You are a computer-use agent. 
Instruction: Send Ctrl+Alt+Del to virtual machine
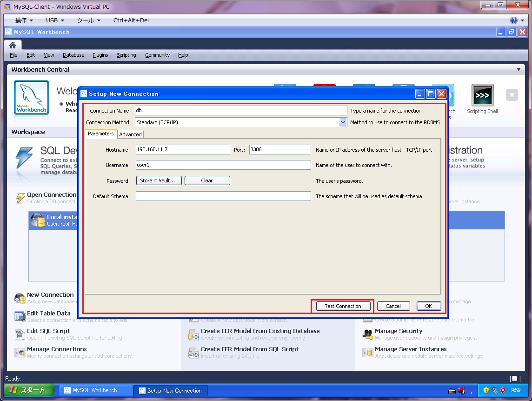tap(131, 20)
